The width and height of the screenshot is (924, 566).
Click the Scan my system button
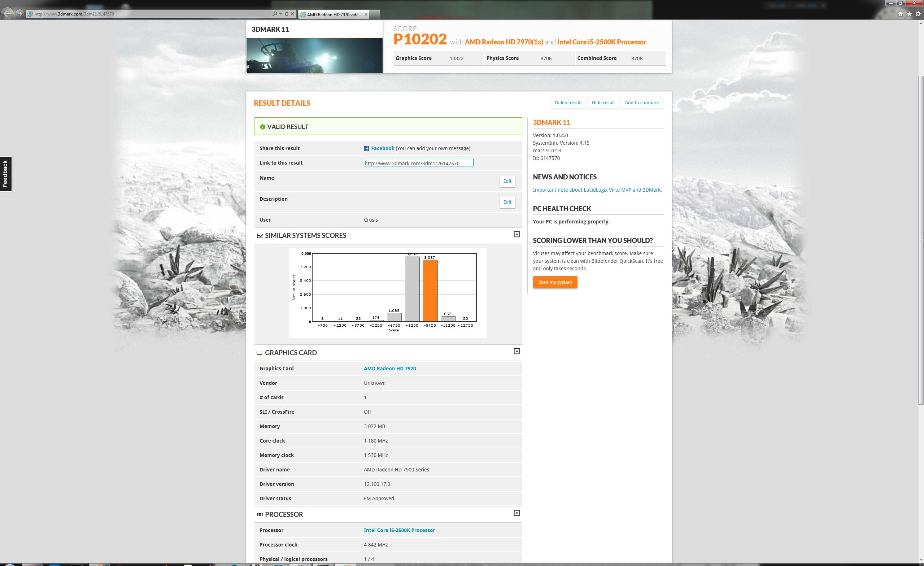[x=555, y=282]
